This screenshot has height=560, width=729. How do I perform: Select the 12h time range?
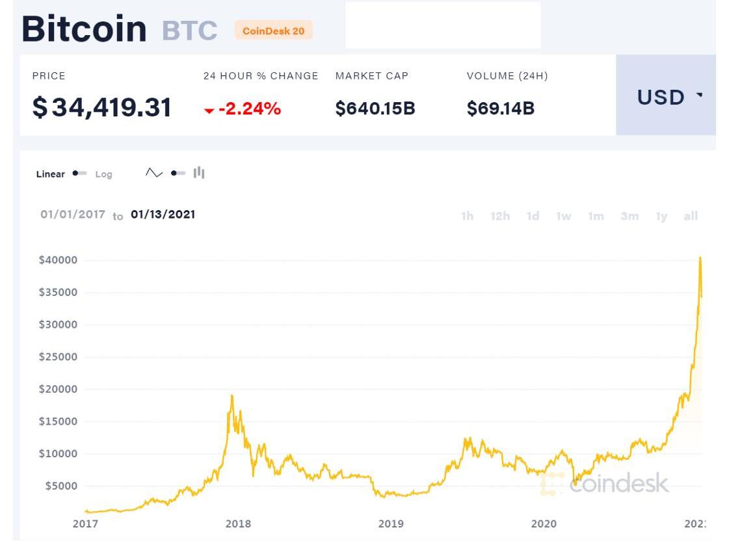coord(500,217)
